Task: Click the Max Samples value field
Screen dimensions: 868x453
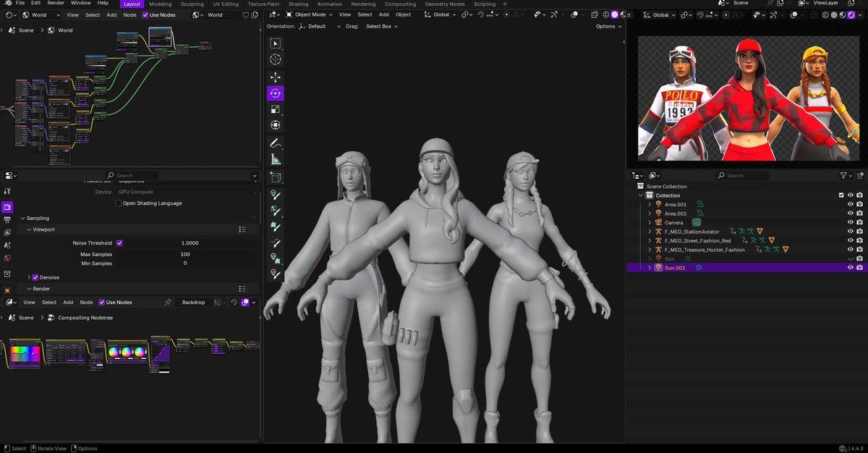Action: (185, 254)
